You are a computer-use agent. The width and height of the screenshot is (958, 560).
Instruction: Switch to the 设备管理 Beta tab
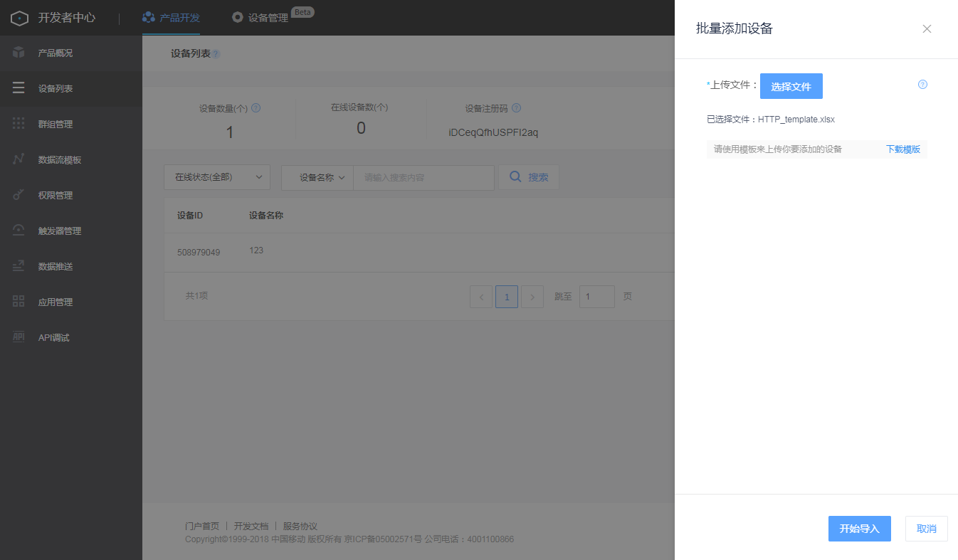point(273,18)
